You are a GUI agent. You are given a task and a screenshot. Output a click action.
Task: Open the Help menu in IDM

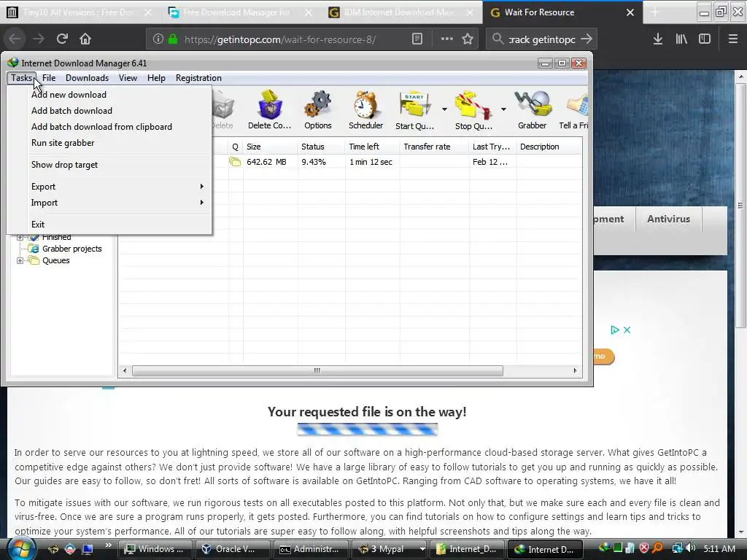point(156,77)
